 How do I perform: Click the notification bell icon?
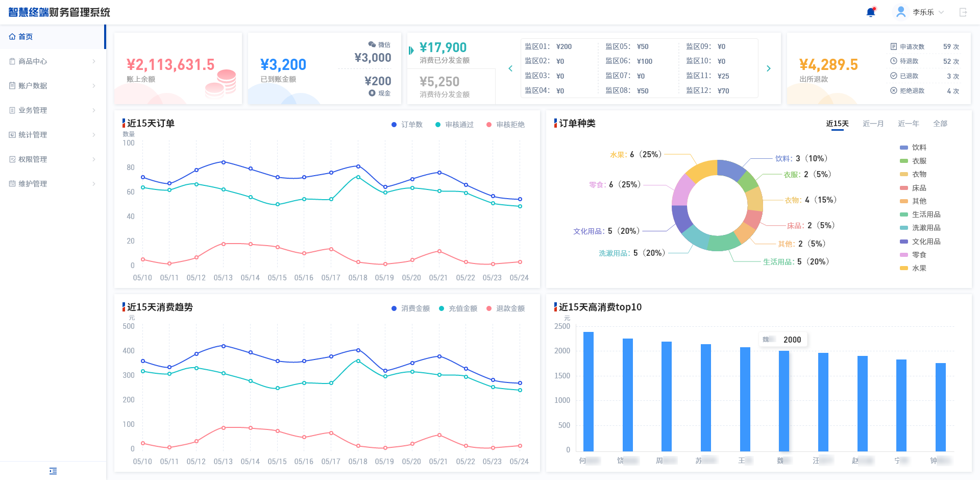[871, 12]
